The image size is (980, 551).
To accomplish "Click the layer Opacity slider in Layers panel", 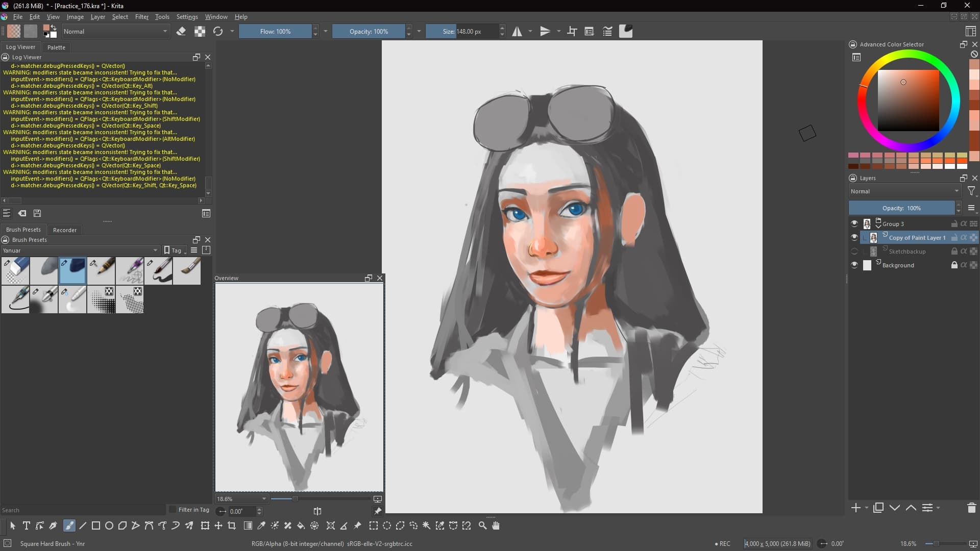I will pos(901,208).
